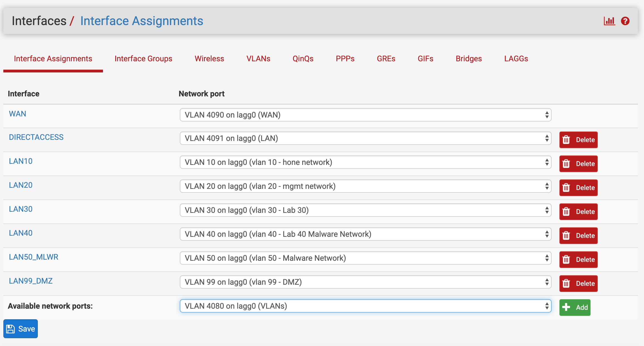This screenshot has width=644, height=346.
Task: Open the LAN30 interface link
Action: (21, 209)
